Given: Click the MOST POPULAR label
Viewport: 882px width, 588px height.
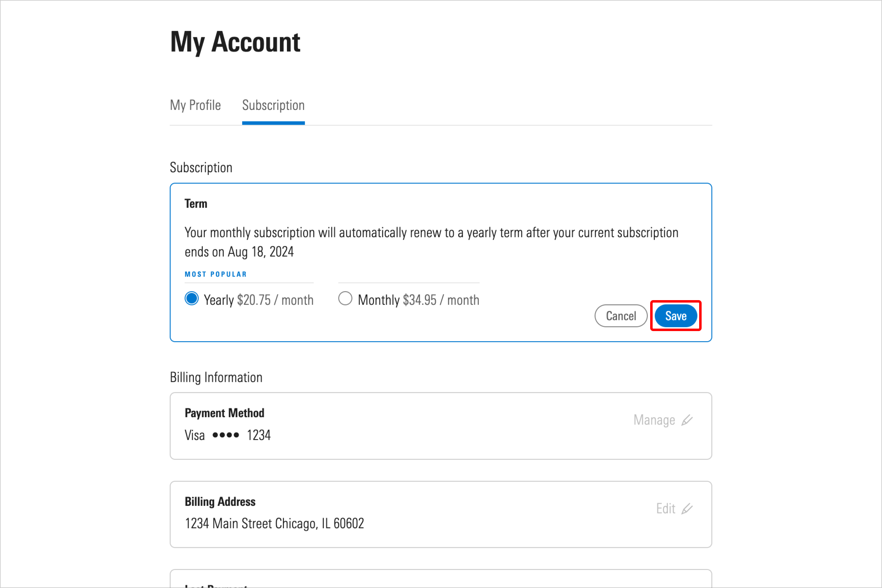Looking at the screenshot, I should point(216,274).
